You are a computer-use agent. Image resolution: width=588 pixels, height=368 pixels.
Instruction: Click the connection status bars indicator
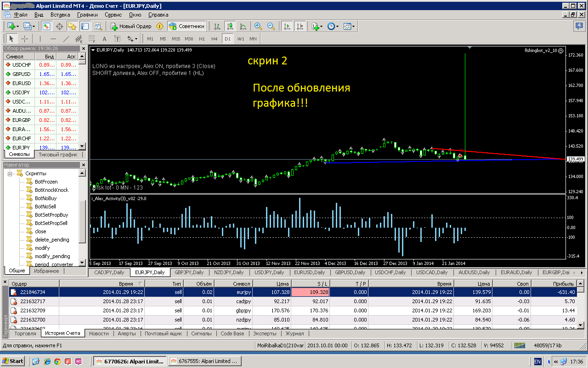(x=520, y=345)
